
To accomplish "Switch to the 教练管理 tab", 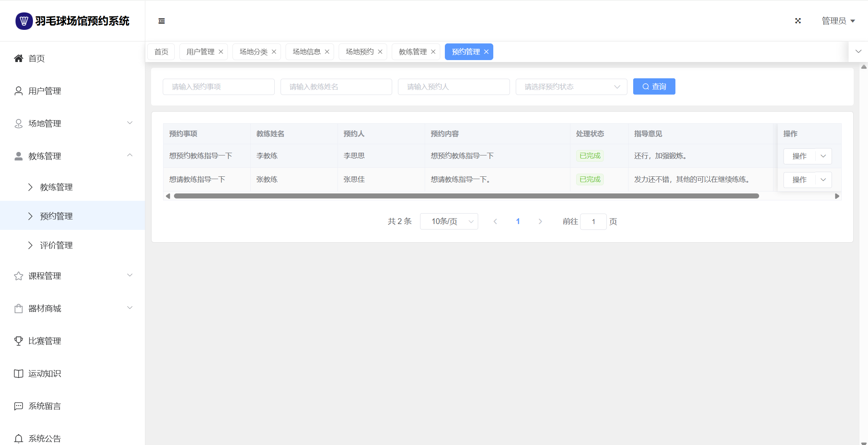I will (x=412, y=52).
